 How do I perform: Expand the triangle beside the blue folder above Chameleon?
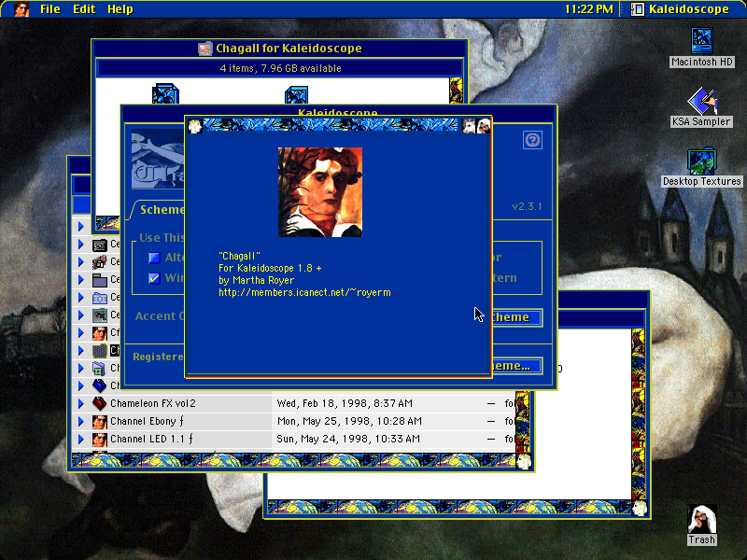pos(81,385)
